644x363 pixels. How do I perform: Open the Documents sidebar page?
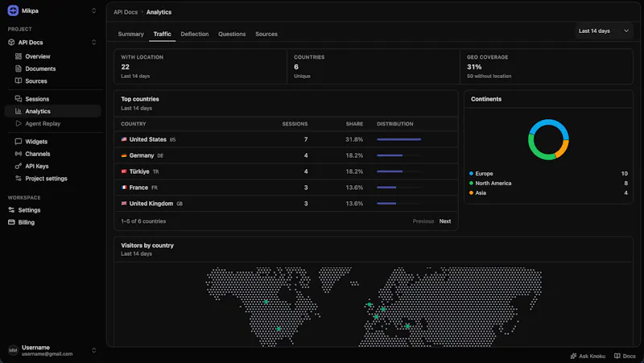pos(52,68)
